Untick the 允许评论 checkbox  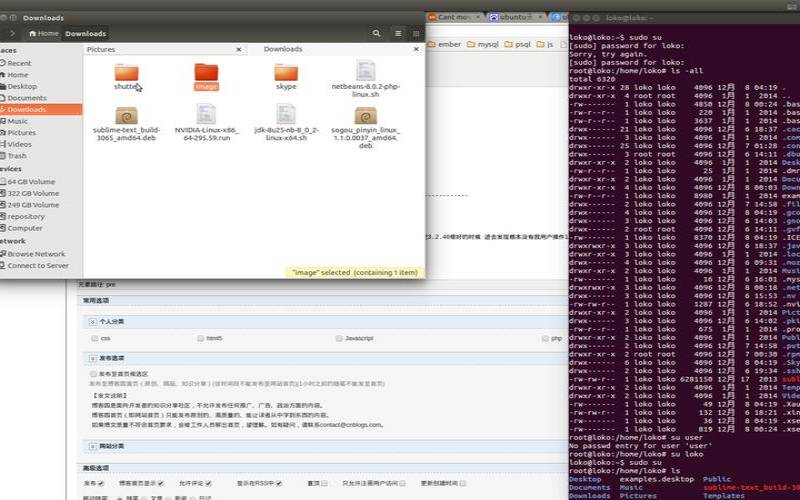click(x=208, y=483)
